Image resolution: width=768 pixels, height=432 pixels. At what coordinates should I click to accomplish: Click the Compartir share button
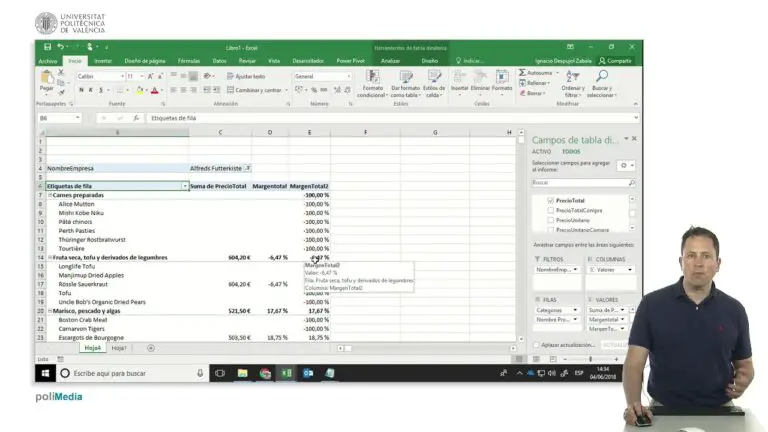(615, 61)
